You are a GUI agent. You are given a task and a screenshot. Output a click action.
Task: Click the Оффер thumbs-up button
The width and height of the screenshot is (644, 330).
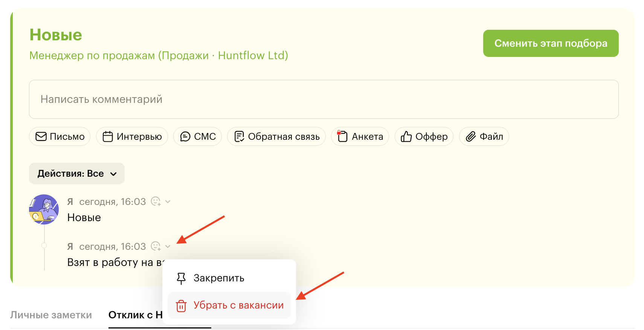click(424, 136)
